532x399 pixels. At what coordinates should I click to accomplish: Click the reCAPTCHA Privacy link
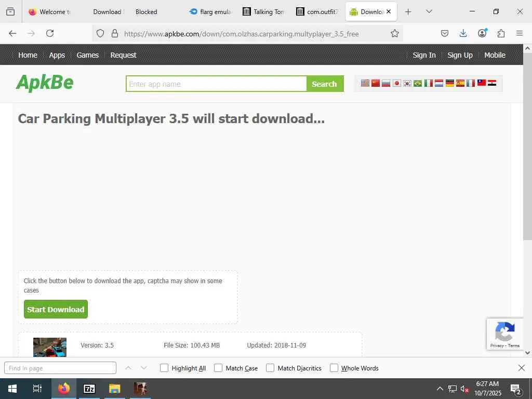point(497,345)
